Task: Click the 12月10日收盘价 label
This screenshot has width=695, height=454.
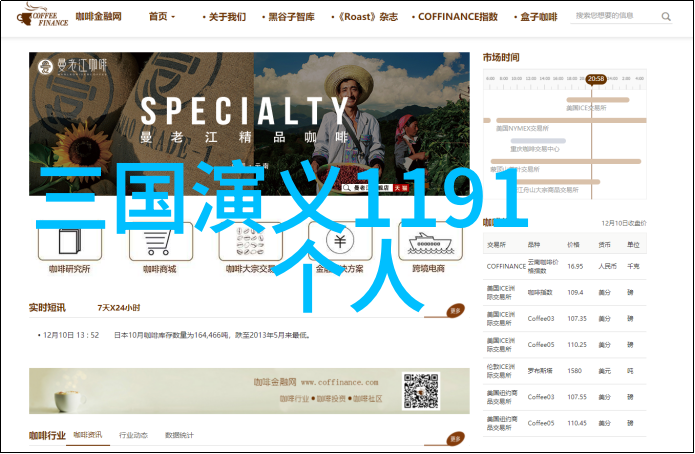Action: (624, 223)
